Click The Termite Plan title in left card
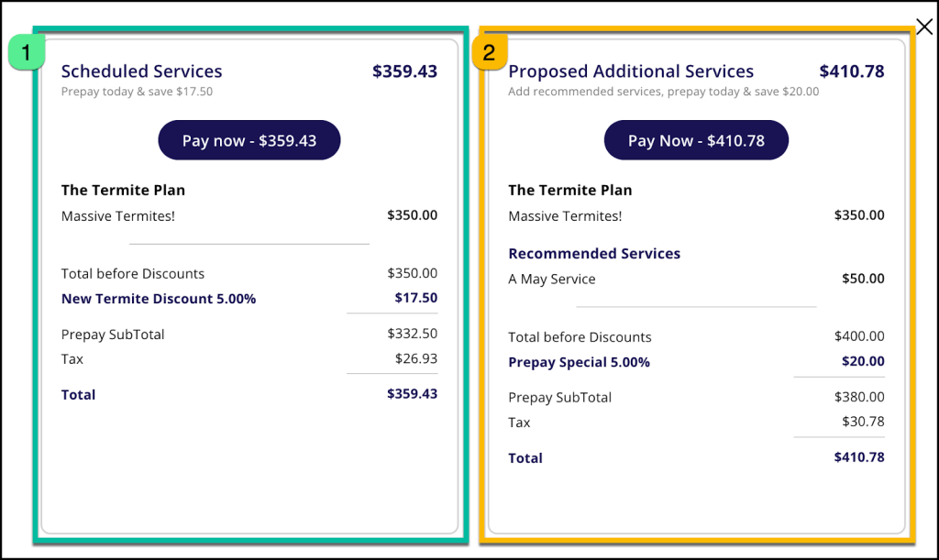Screen dimensions: 939x560 [123, 191]
